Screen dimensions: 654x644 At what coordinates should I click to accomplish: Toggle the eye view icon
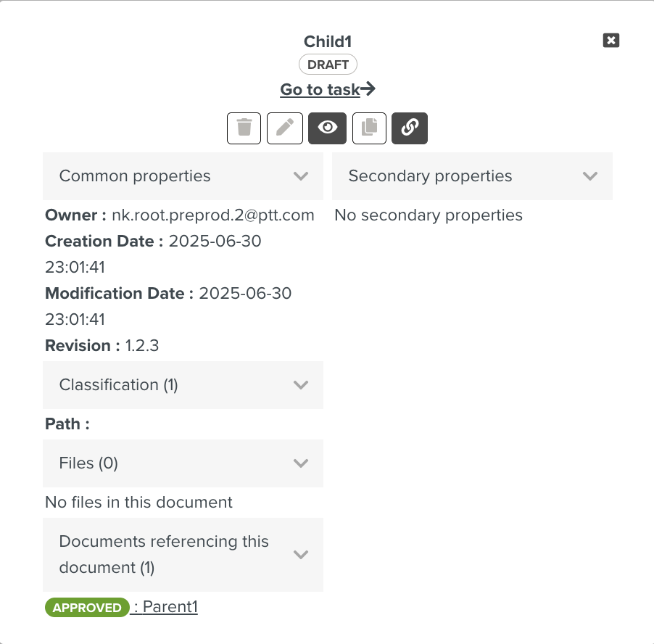tap(327, 128)
